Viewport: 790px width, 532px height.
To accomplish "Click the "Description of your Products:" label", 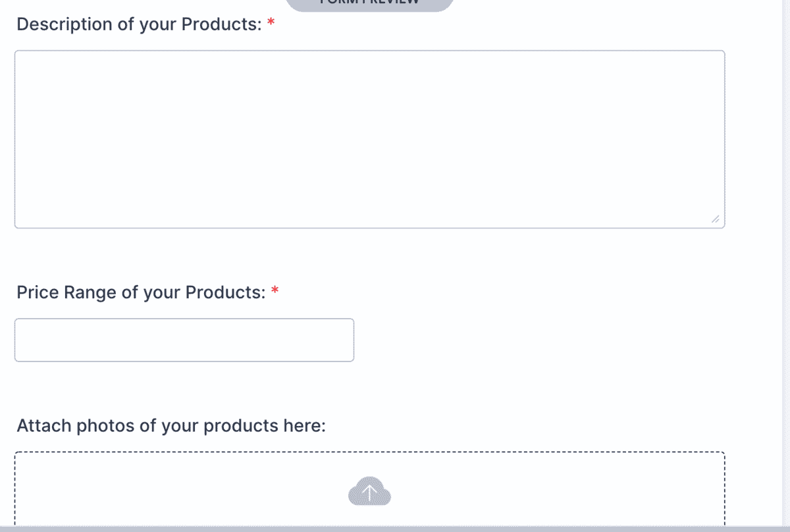I will [x=139, y=24].
